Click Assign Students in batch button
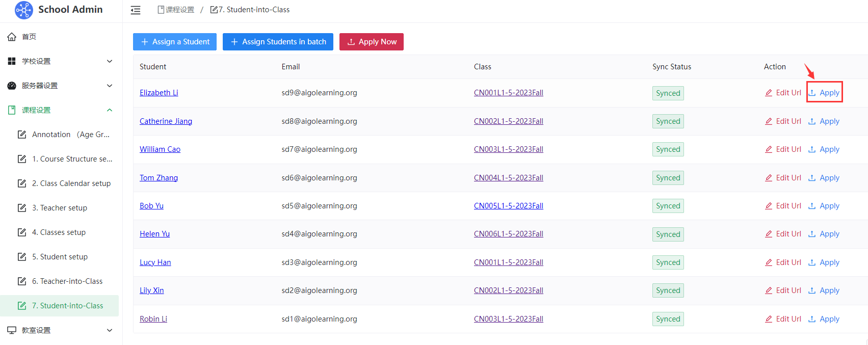Viewport: 868px width, 345px height. [x=278, y=42]
